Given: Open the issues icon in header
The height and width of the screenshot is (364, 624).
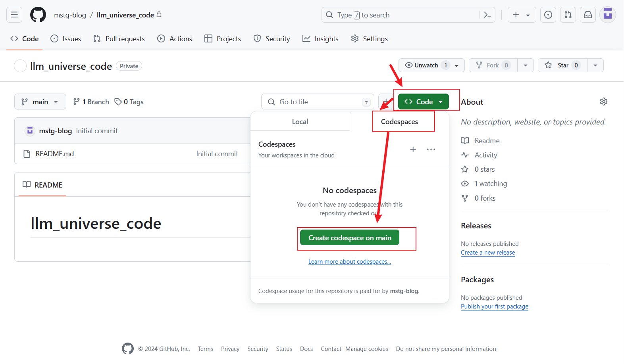Looking at the screenshot, I should 548,15.
